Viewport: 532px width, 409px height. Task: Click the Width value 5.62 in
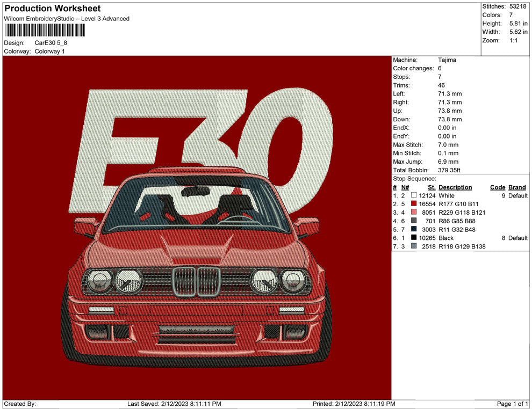518,32
